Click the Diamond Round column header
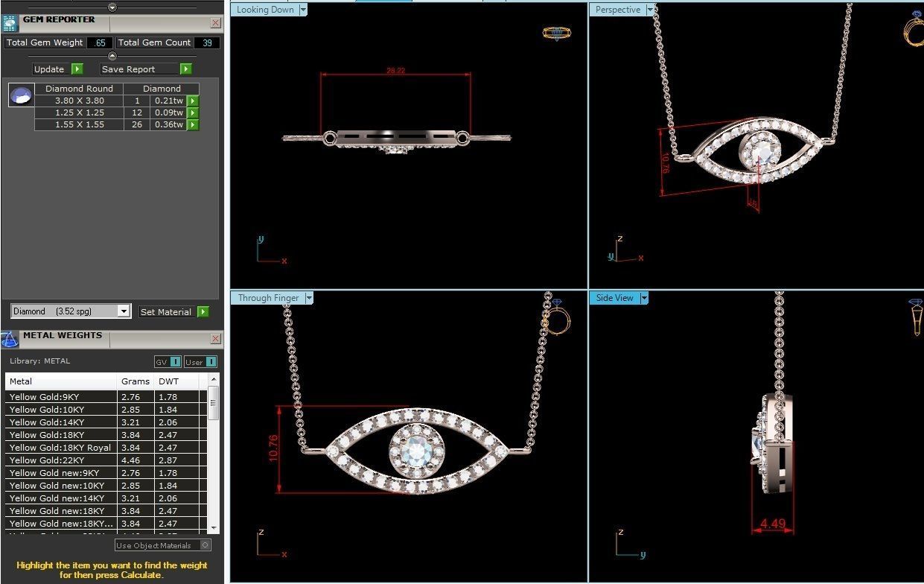 coord(80,89)
